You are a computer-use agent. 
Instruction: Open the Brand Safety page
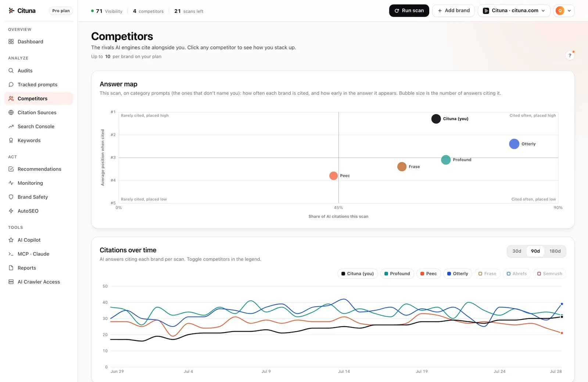point(39,197)
